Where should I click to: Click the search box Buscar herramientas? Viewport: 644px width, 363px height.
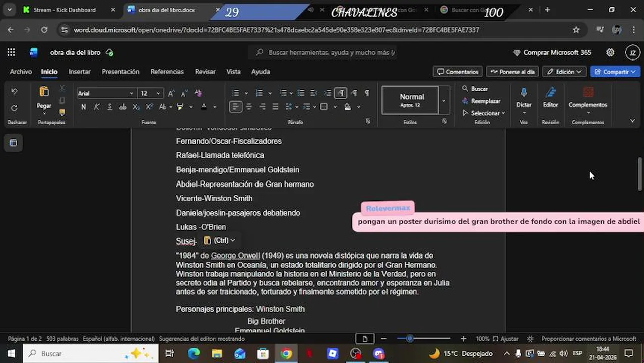(x=323, y=52)
